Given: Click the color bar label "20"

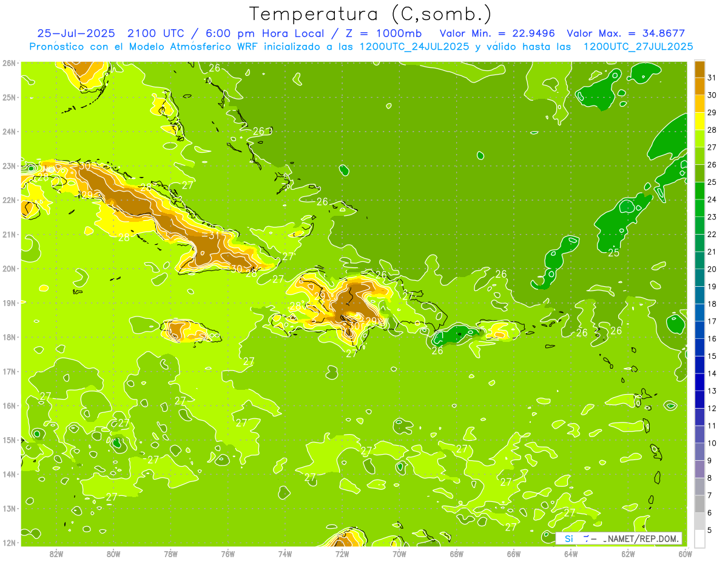Looking at the screenshot, I should coord(712,269).
